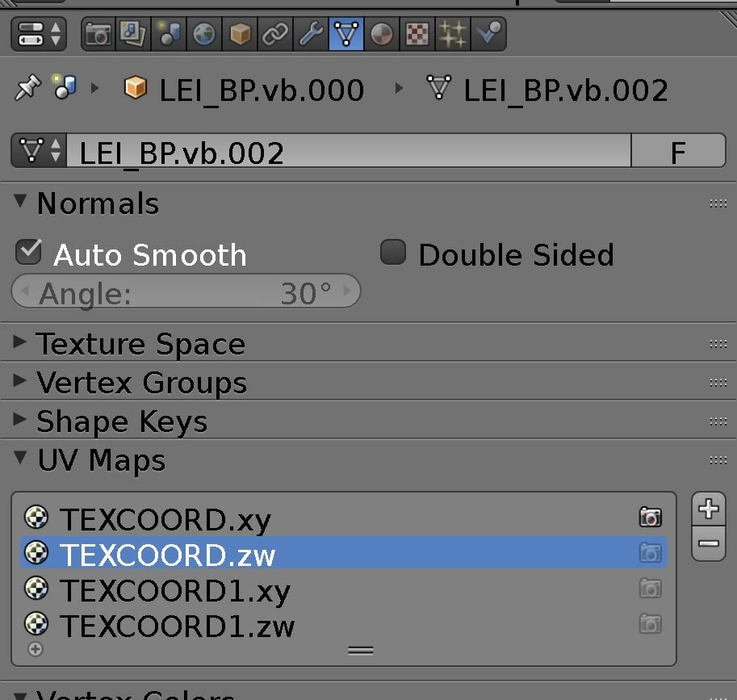Open the World properties tab
This screenshot has height=700, width=737.
[x=204, y=34]
